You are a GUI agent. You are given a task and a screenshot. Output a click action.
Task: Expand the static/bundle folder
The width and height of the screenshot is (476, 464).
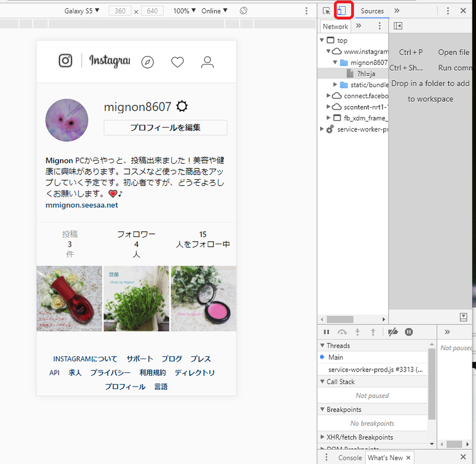pyautogui.click(x=335, y=85)
